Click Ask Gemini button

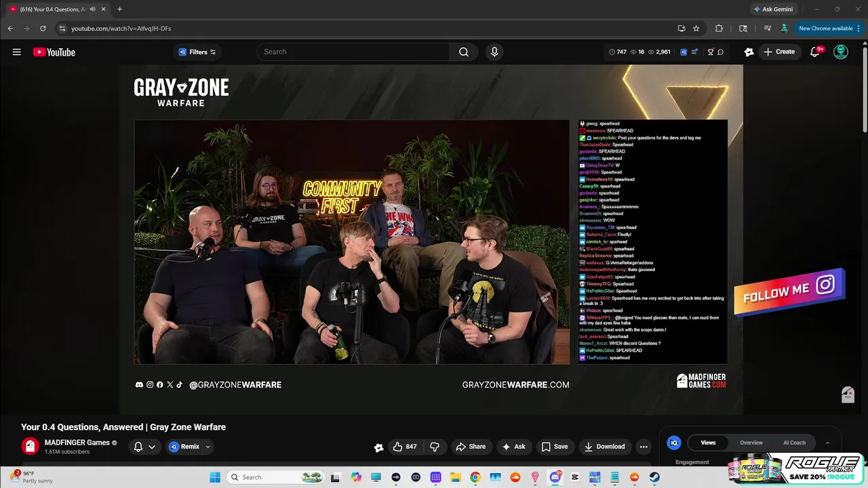click(x=772, y=9)
